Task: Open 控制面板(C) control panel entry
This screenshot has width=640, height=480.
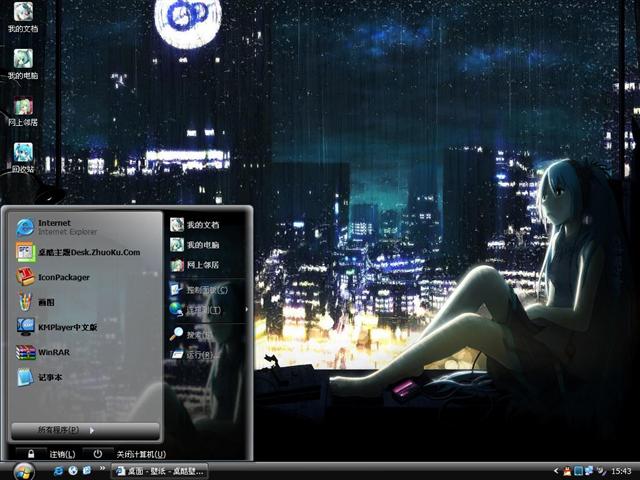Action: 207,290
